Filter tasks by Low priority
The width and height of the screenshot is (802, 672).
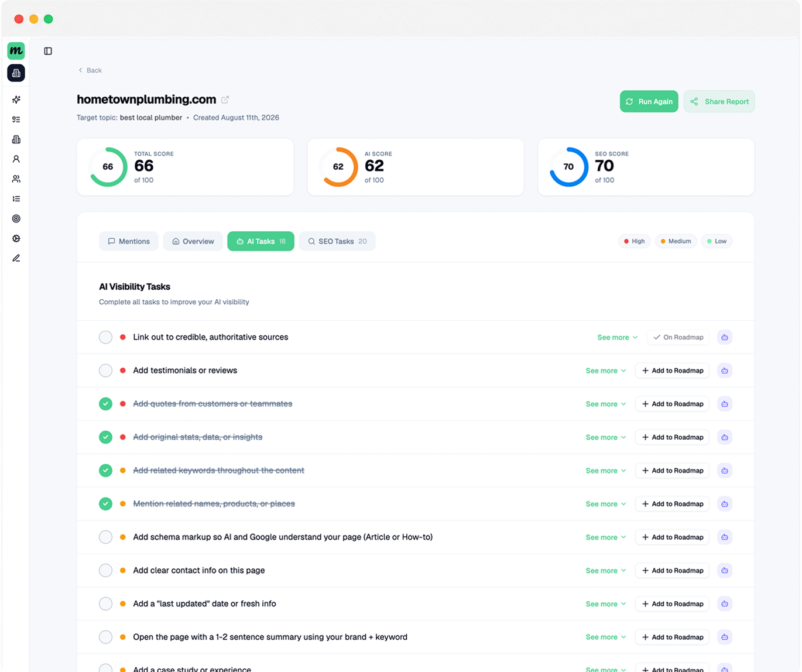click(717, 241)
